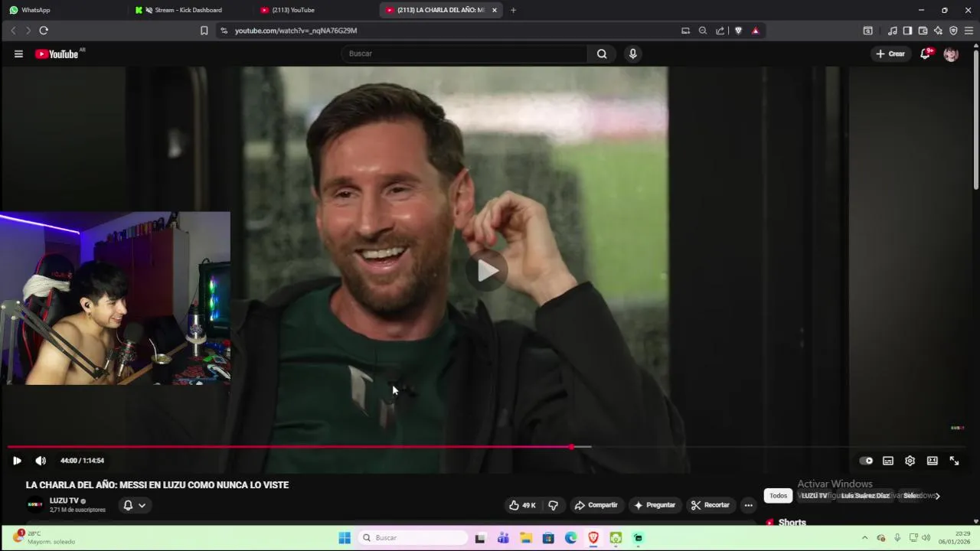980x551 pixels.
Task: Open Leo AI sparkle icon
Action: click(938, 31)
